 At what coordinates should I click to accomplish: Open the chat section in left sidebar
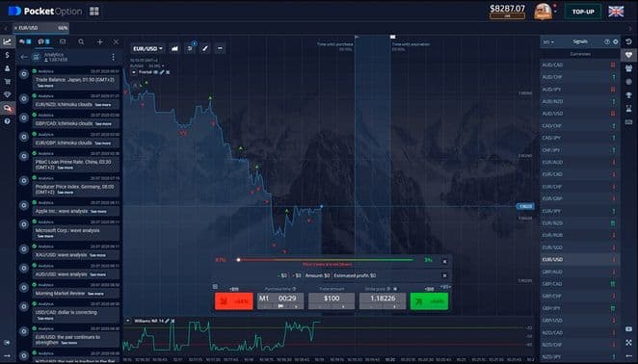pos(8,108)
